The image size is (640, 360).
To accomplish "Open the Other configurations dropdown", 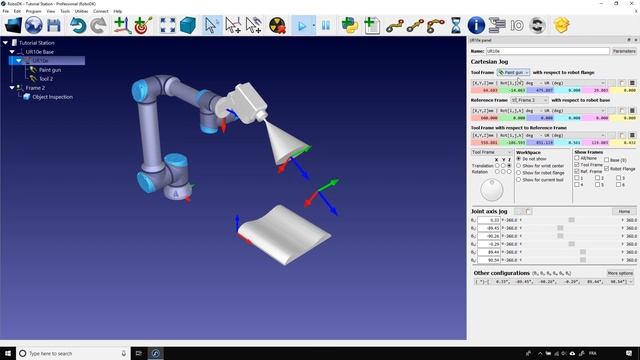I will 553,282.
